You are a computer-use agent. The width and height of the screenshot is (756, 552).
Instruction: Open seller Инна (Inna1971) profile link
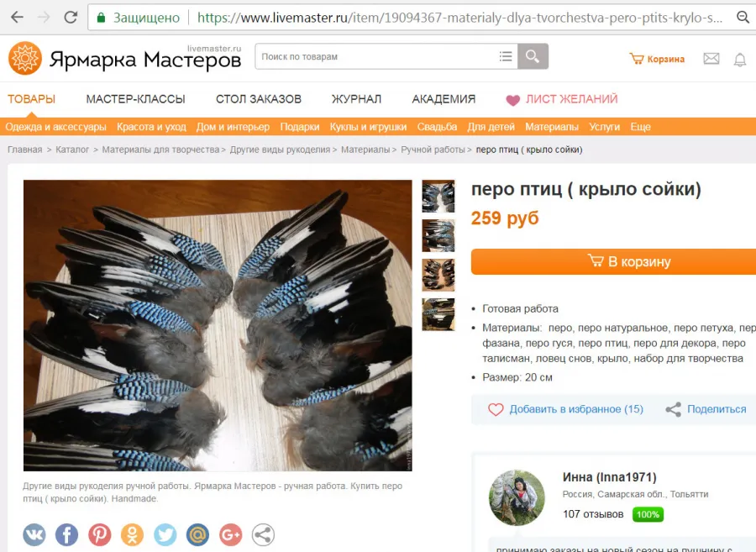610,477
